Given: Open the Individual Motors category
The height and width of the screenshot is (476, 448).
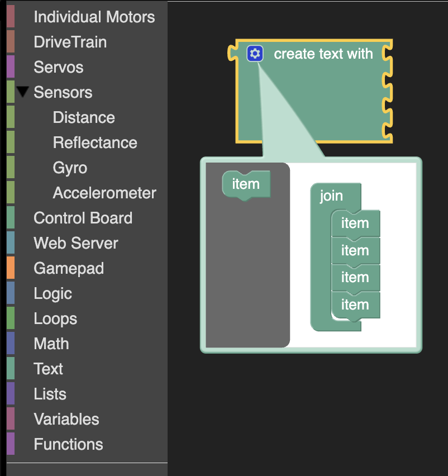Looking at the screenshot, I should pos(94,17).
